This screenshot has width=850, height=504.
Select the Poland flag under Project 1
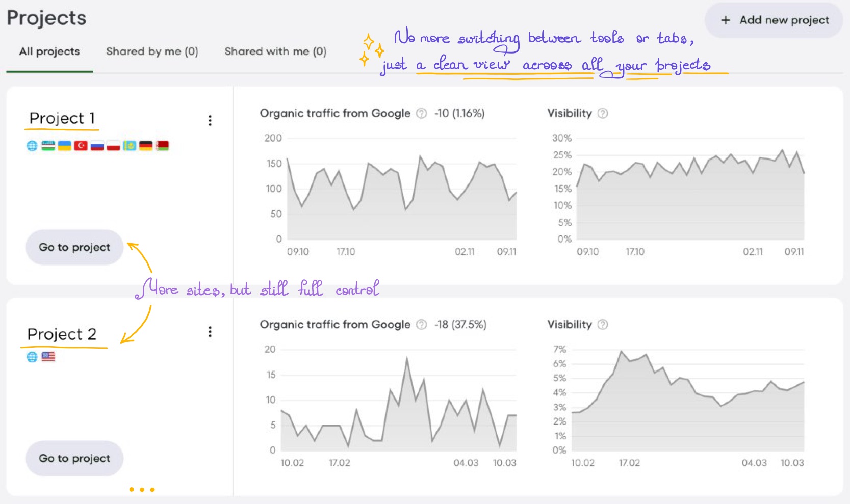[113, 146]
